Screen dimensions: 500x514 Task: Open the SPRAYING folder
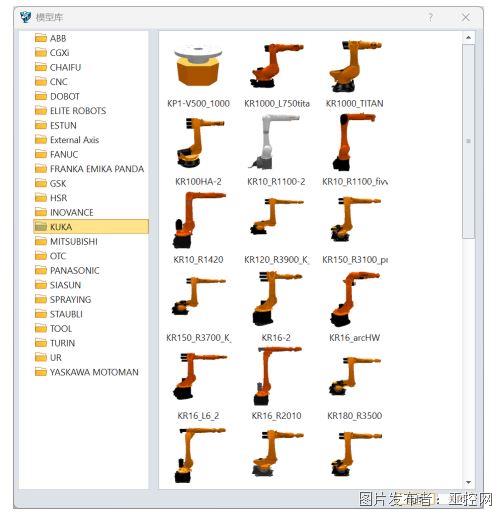pos(63,299)
